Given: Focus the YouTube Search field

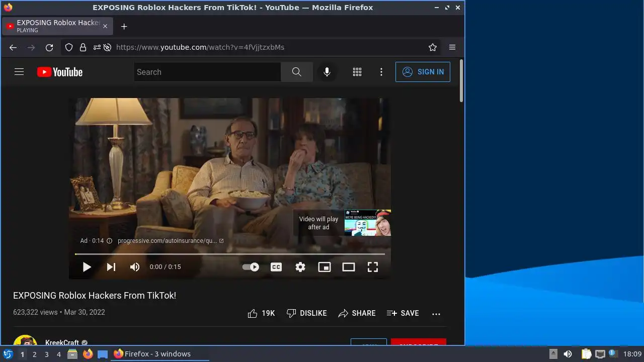Looking at the screenshot, I should point(207,72).
